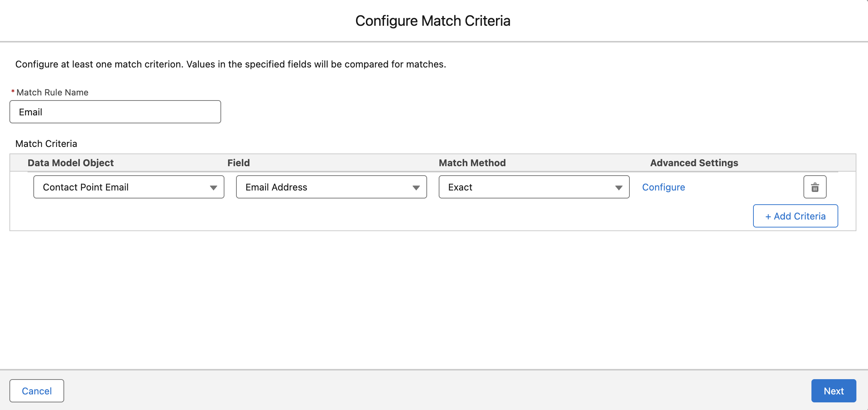The image size is (868, 410).
Task: Click the Match Rule Name label
Action: point(52,93)
